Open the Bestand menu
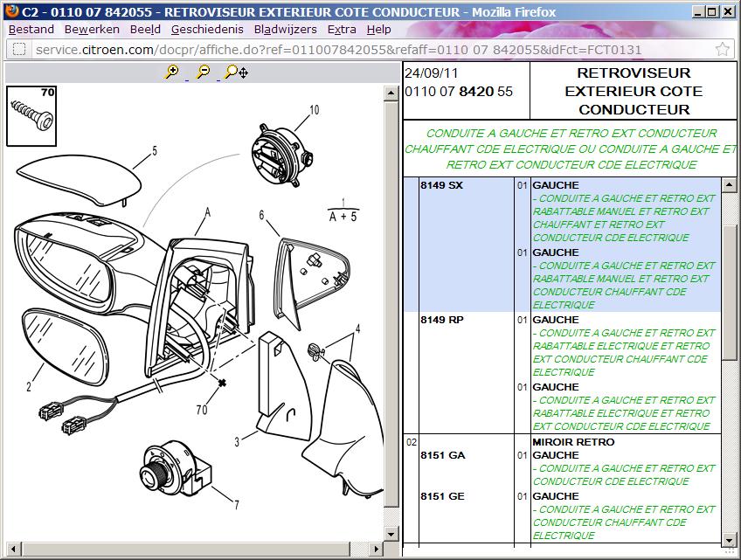The width and height of the screenshot is (741, 560). 31,30
